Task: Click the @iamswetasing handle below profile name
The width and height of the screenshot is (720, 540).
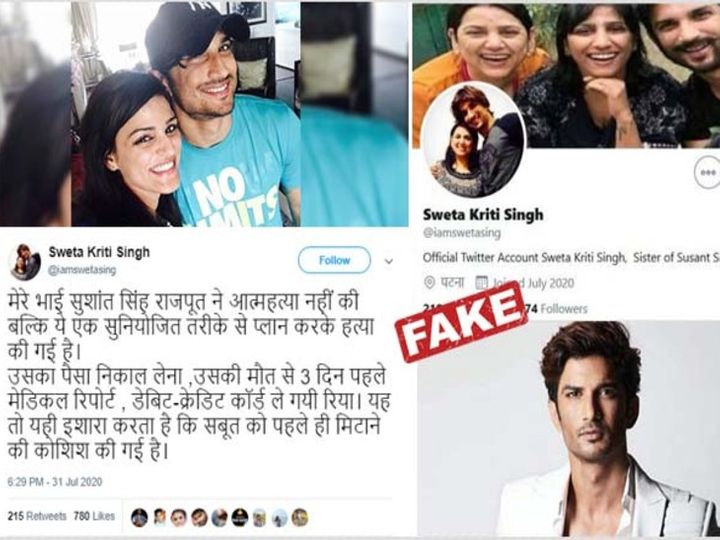Action: (461, 233)
